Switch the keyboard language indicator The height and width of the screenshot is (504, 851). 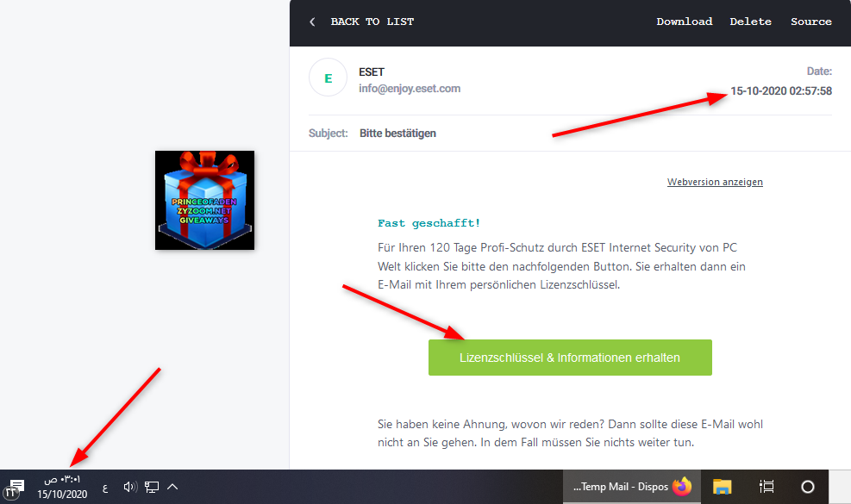pos(105,488)
